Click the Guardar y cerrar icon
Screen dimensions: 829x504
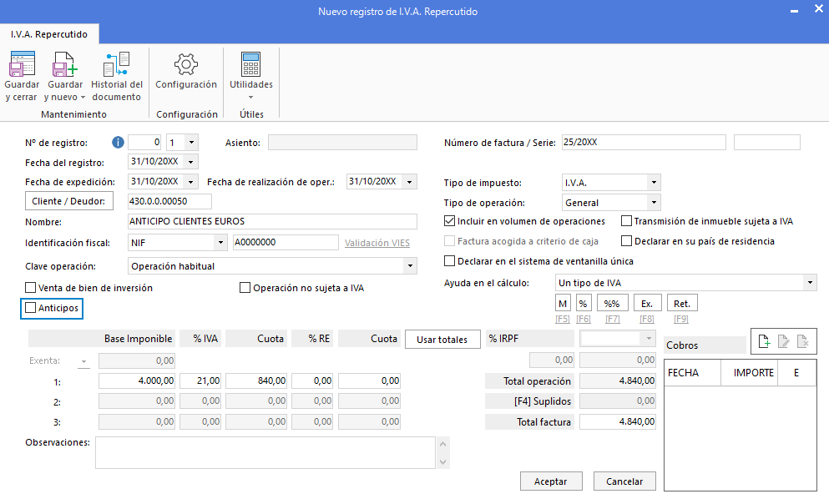[x=22, y=64]
